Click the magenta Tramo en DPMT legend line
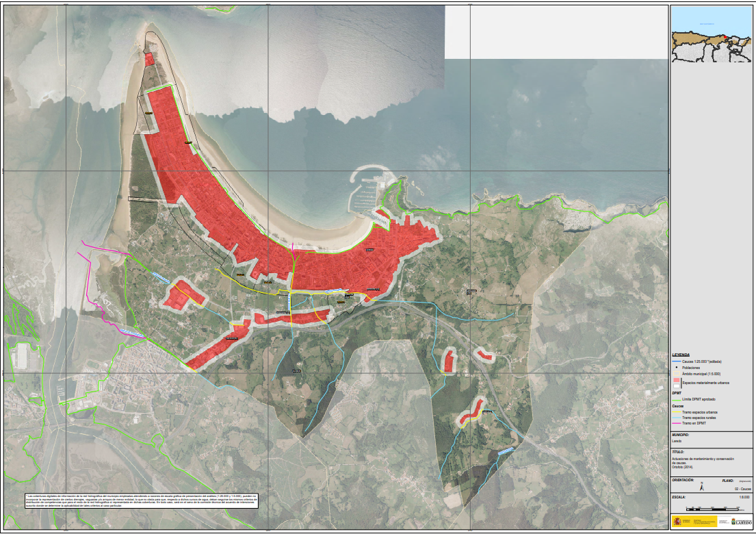 pos(677,424)
